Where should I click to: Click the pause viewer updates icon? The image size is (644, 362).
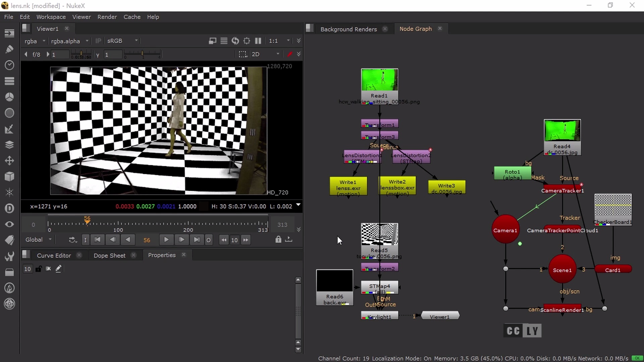coord(258,41)
